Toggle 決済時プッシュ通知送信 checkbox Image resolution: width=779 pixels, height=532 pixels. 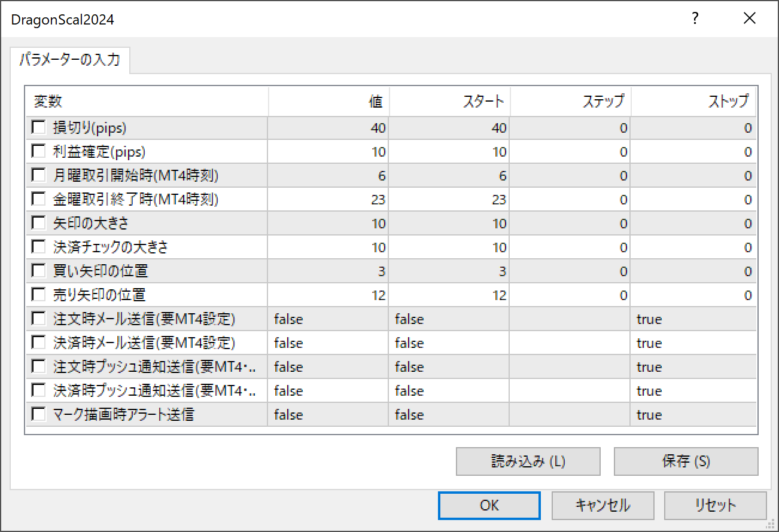(x=39, y=390)
